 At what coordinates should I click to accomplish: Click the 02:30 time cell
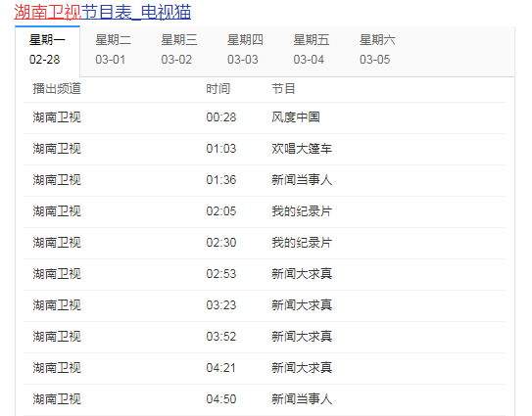(221, 243)
